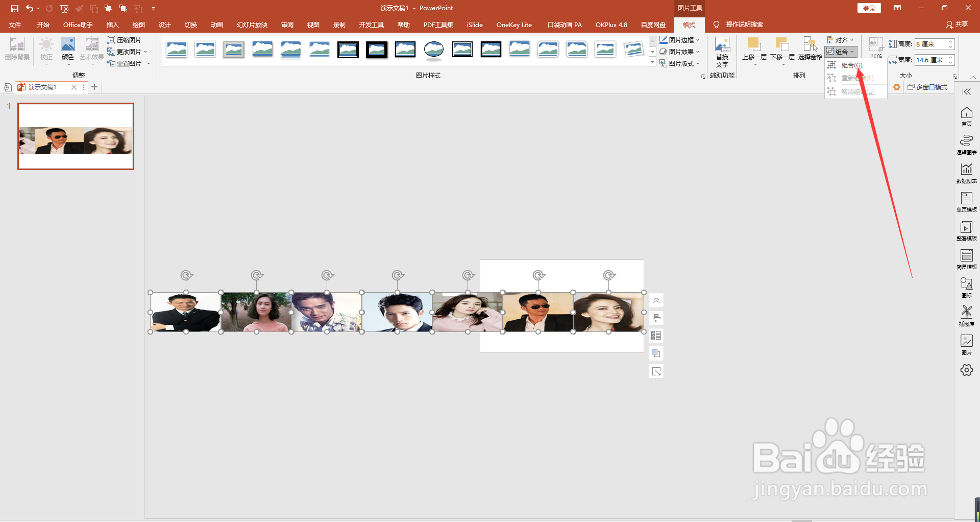Open Home (首页) in the right sidebar
The height and width of the screenshot is (522, 980).
(967, 116)
